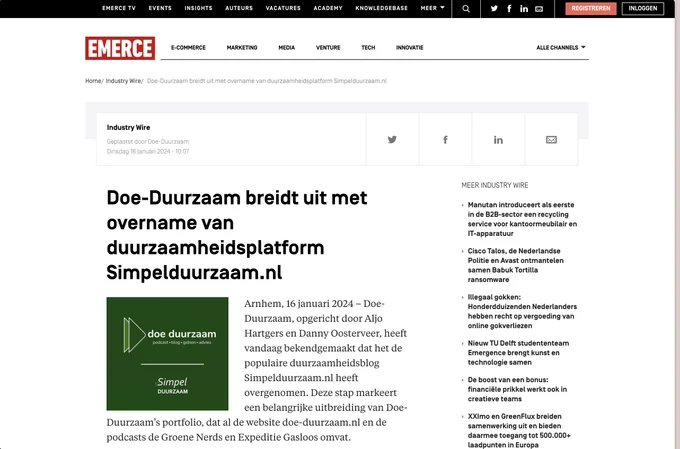Click the Industry Wire category label
680x449 pixels.
point(128,127)
